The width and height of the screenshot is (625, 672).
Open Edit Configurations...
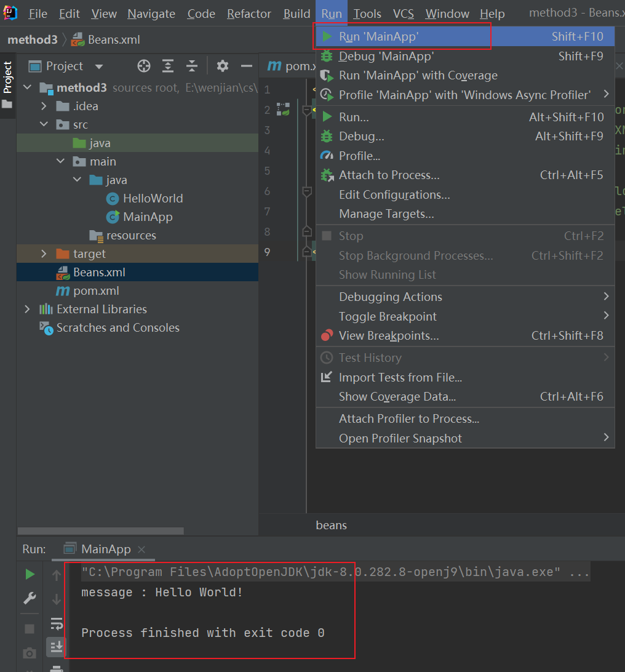click(465, 194)
